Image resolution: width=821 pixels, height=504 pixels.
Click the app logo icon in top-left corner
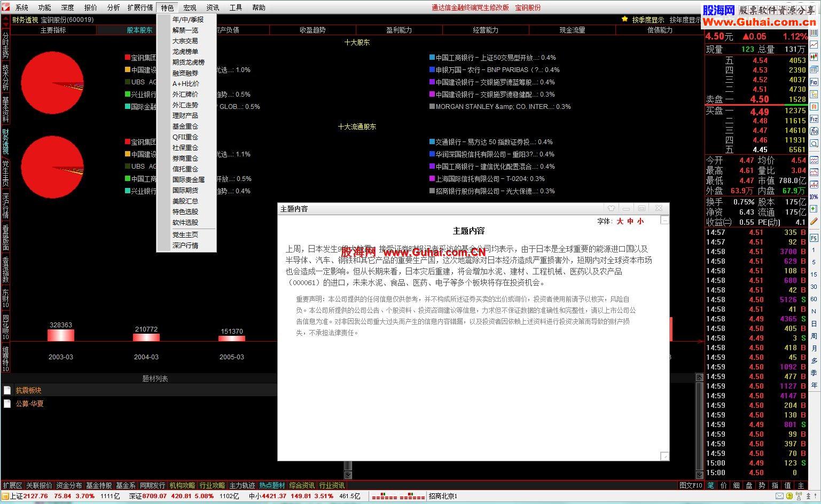5,7
